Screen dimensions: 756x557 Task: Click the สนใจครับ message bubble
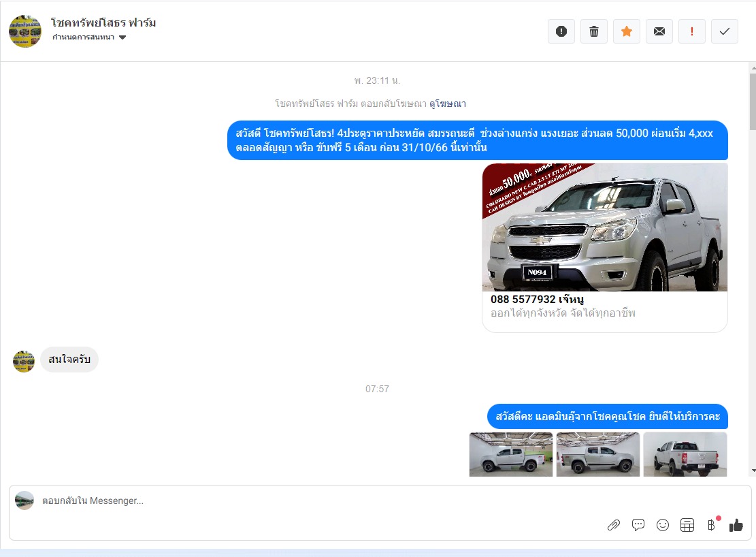[69, 360]
